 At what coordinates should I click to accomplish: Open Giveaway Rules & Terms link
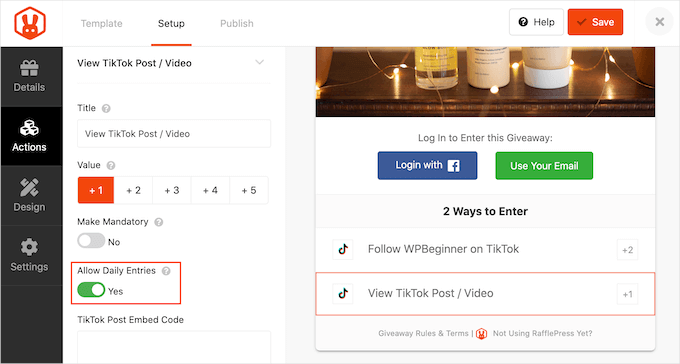tap(423, 334)
